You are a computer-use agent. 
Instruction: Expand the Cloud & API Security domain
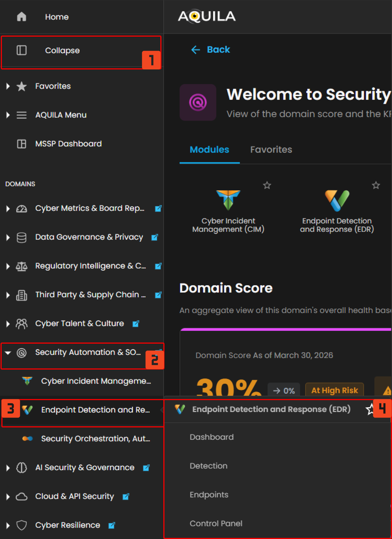pos(8,497)
